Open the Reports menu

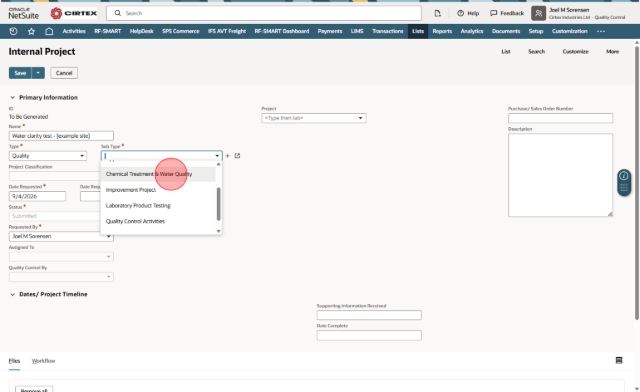click(442, 31)
